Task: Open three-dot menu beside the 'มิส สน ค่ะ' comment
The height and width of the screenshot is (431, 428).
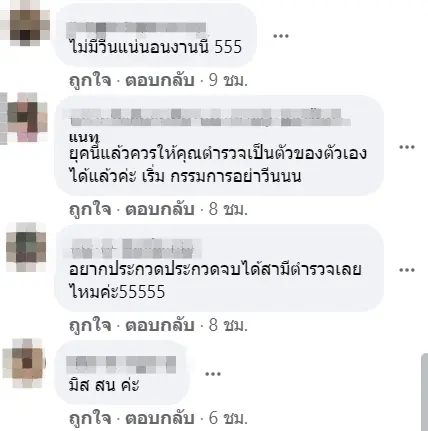Action: 213,374
